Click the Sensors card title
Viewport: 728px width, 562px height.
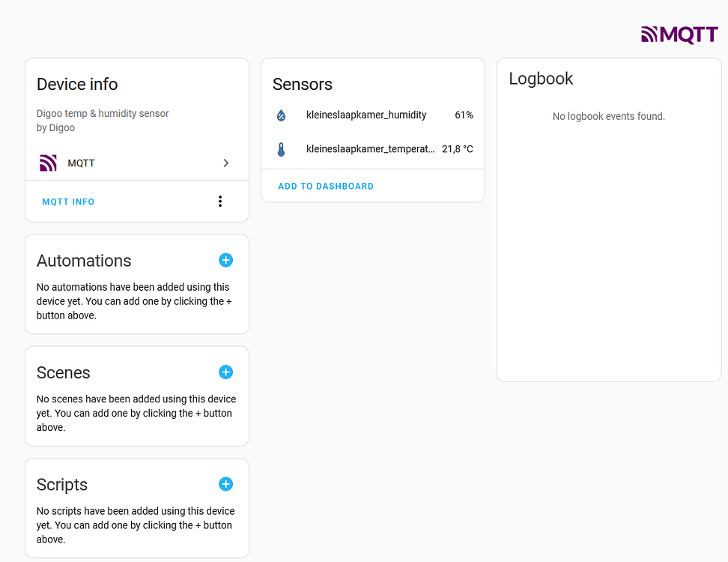[303, 84]
